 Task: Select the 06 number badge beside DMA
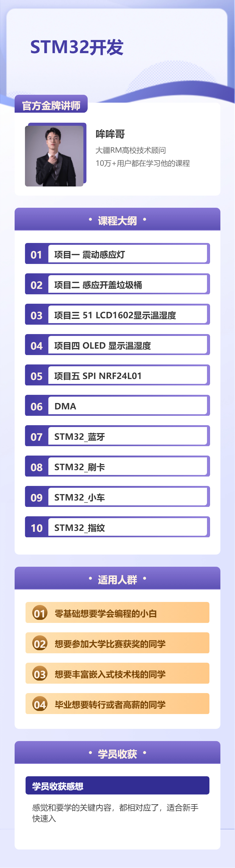pos(37,406)
